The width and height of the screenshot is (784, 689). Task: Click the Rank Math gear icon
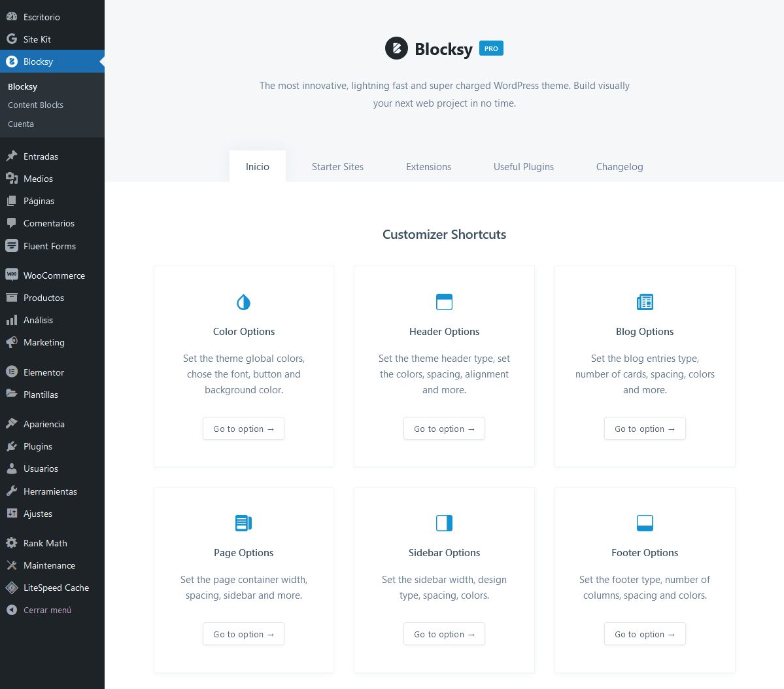coord(12,543)
